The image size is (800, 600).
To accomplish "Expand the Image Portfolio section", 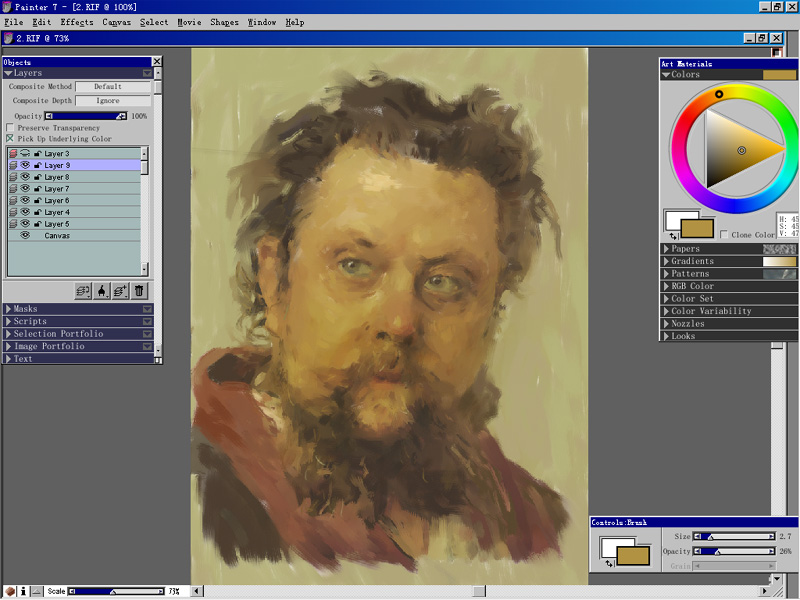I will [8, 346].
